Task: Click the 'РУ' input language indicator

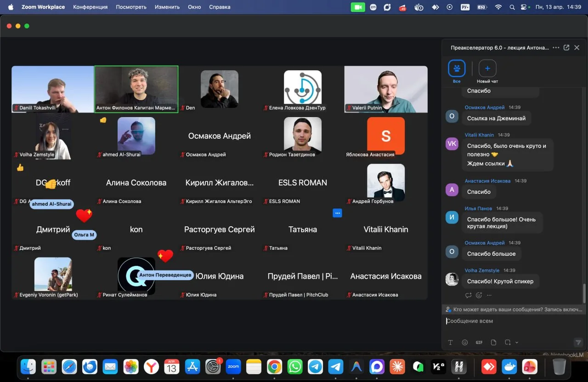Action: point(465,7)
